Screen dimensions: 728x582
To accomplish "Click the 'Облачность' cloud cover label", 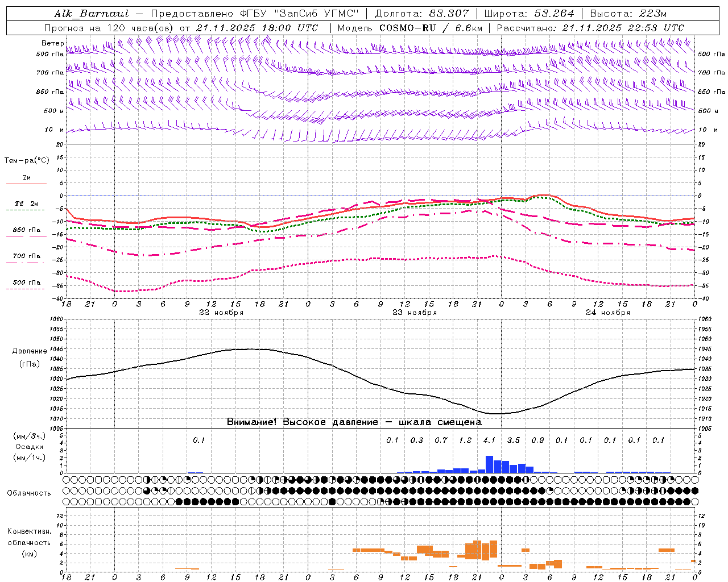I will pos(29,493).
